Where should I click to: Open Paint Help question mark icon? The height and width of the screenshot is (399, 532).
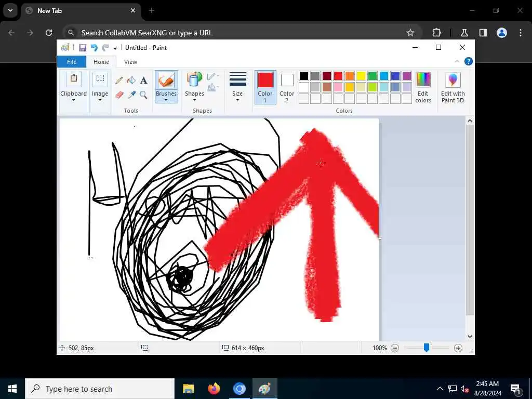click(468, 61)
